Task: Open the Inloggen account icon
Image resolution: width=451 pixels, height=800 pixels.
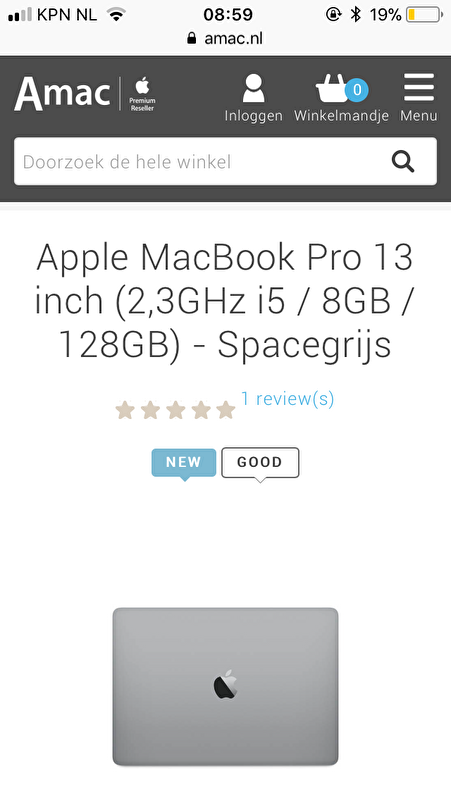Action: coord(253,89)
